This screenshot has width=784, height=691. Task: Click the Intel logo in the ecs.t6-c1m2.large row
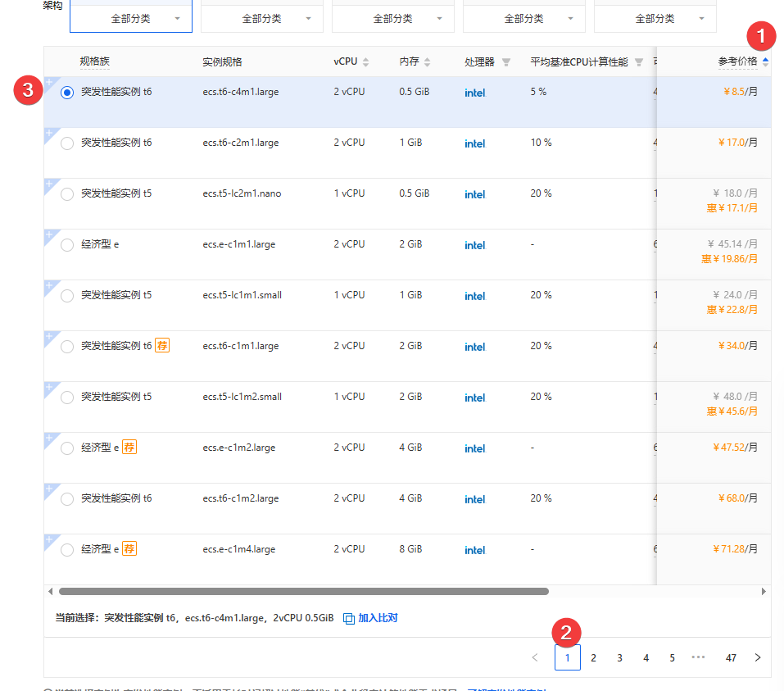[475, 499]
